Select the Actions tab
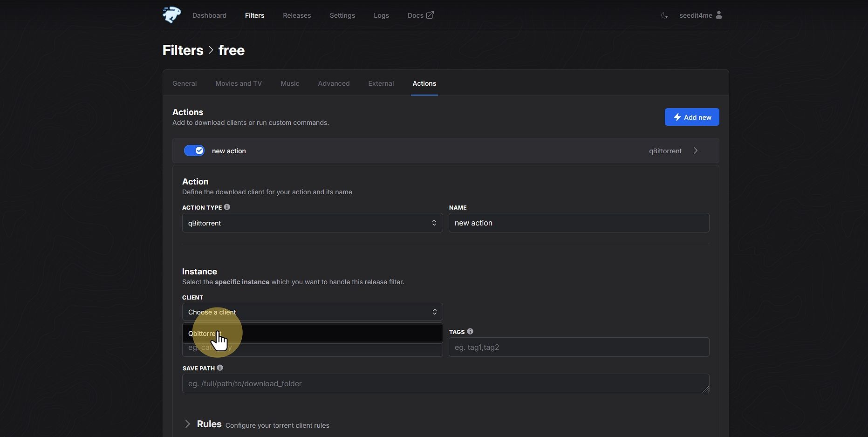Screen dimensions: 868x437 click(x=424, y=83)
